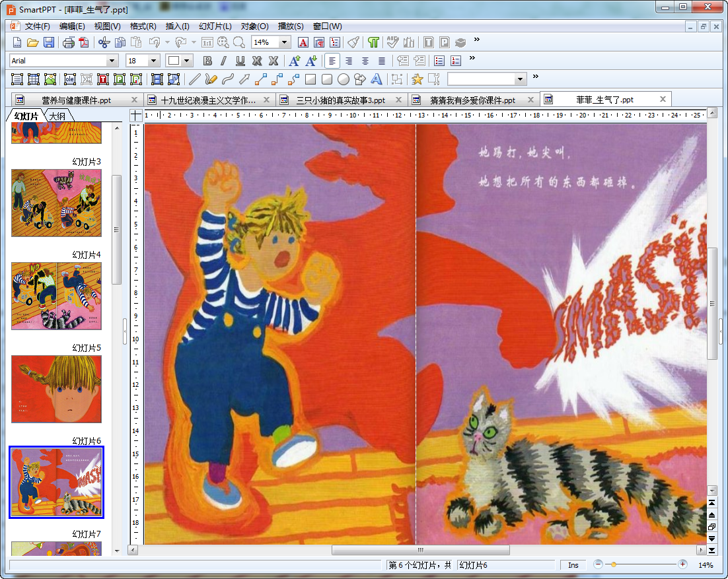Increase font size with A up-arrow
The height and width of the screenshot is (579, 728).
[x=295, y=61]
